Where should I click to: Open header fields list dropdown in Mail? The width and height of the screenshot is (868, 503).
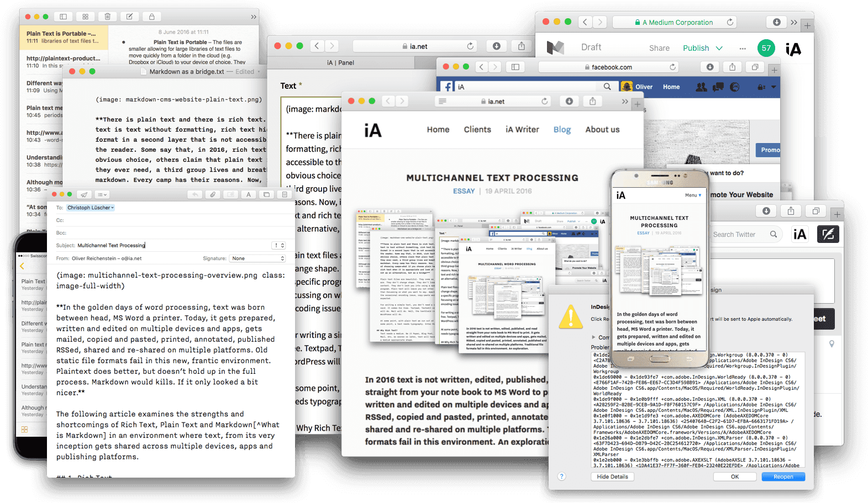(x=102, y=194)
